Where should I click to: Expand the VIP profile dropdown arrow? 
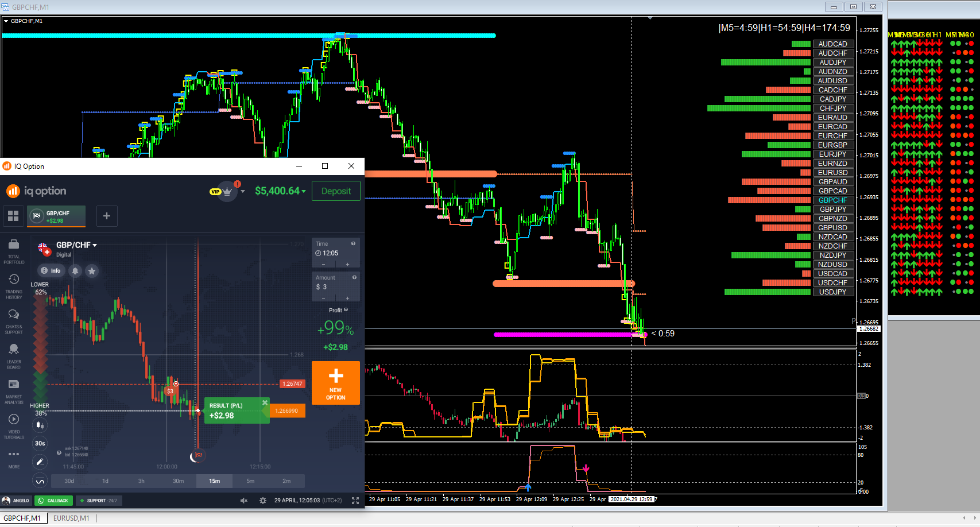coord(243,191)
